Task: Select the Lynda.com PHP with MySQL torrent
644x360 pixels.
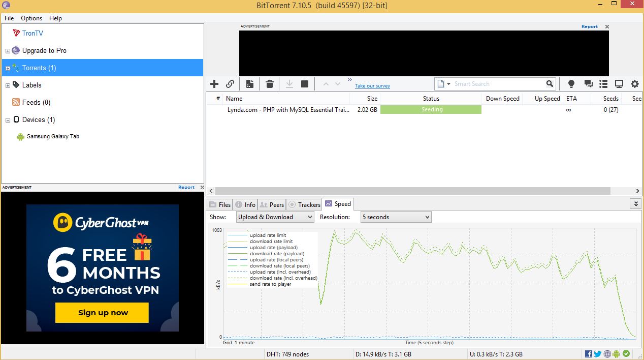Action: click(x=287, y=110)
